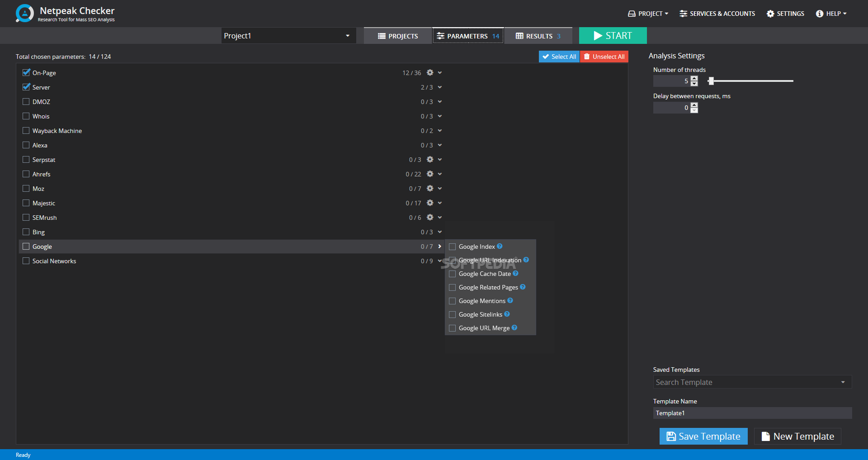868x460 pixels.
Task: Click the number of threads field
Action: [x=672, y=81]
